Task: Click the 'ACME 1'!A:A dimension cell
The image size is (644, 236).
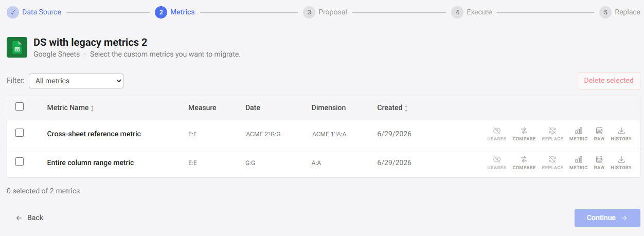Action: 329,134
